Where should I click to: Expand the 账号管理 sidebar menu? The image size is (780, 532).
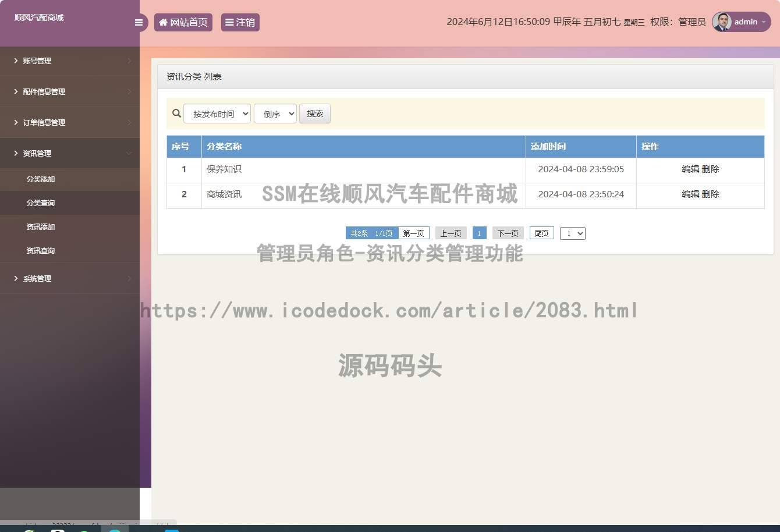pos(70,61)
